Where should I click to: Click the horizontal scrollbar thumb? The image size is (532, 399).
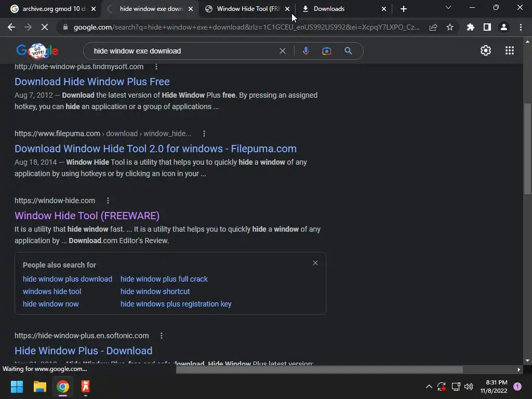coord(320,369)
